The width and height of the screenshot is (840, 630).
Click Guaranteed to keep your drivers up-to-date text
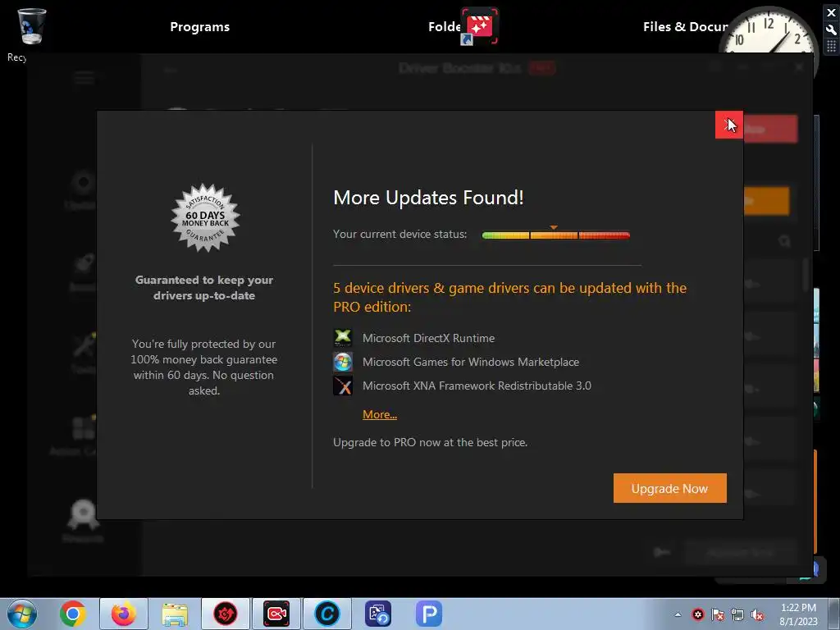[204, 288]
